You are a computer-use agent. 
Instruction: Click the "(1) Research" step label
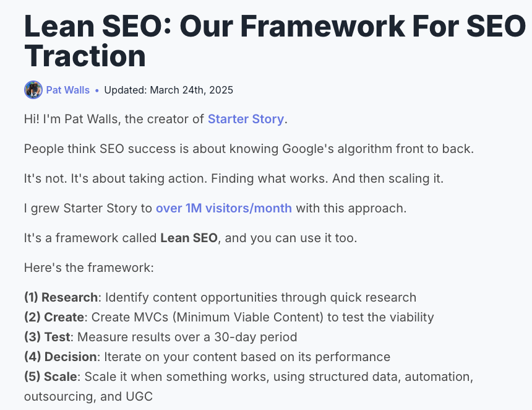pyautogui.click(x=61, y=297)
